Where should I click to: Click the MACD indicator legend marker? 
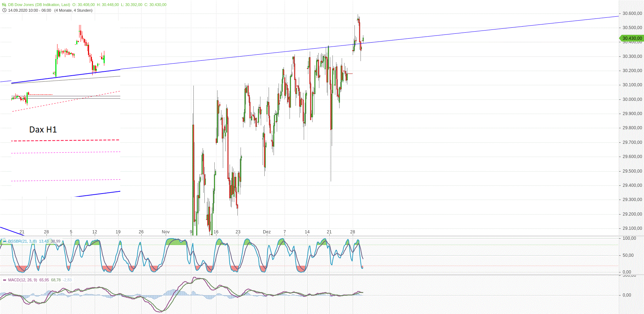(x=5, y=280)
